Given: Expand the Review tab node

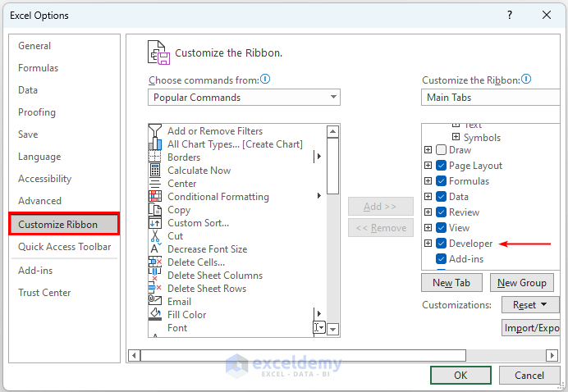Looking at the screenshot, I should coord(428,212).
